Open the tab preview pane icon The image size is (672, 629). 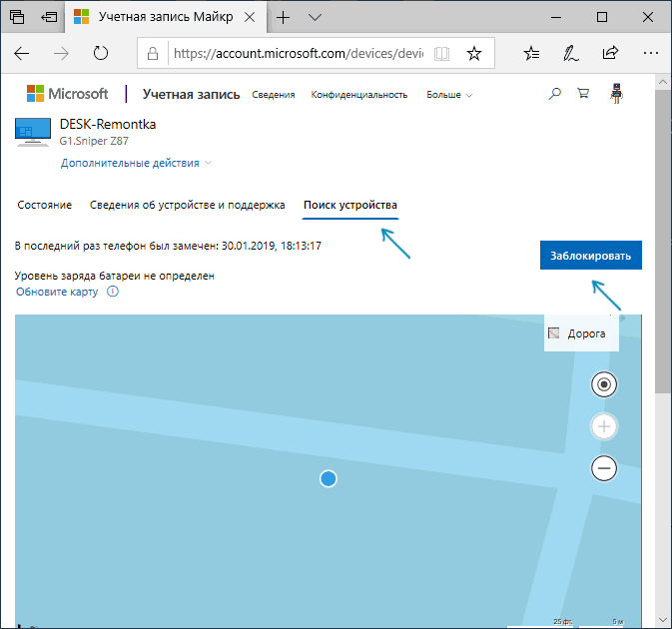[x=17, y=17]
